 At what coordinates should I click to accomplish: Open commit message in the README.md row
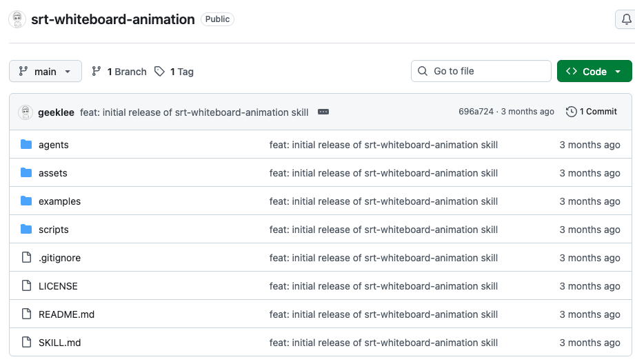[383, 314]
